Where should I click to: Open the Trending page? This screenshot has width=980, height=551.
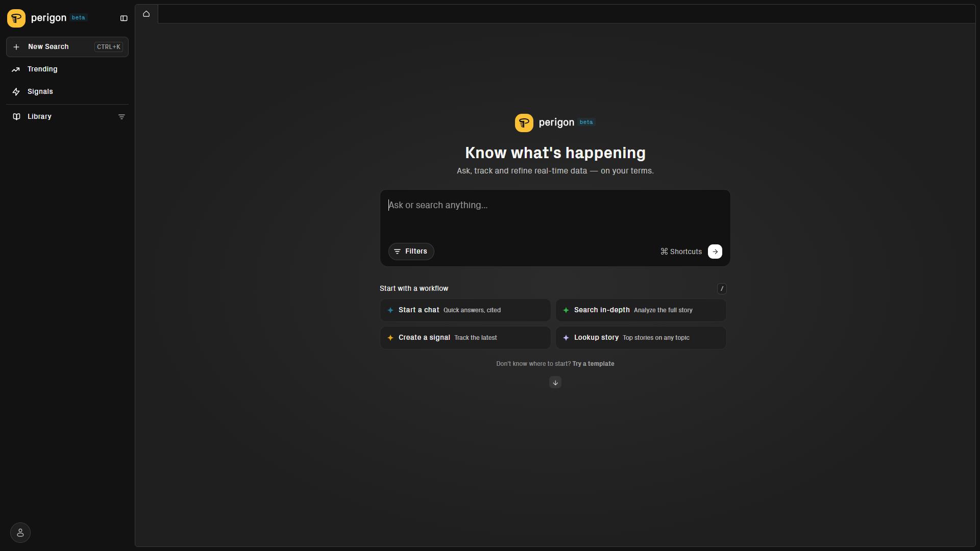pyautogui.click(x=67, y=69)
